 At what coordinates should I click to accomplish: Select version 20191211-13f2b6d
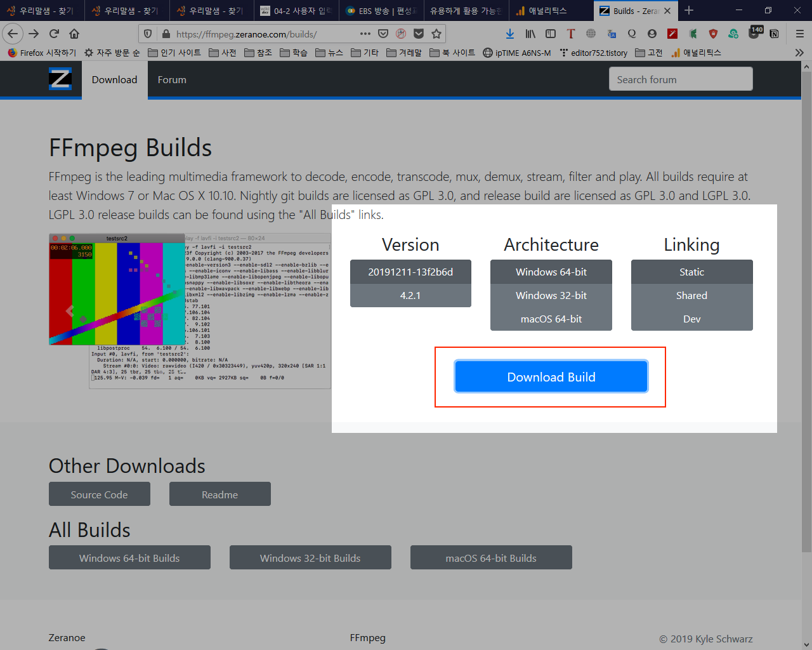pos(410,272)
